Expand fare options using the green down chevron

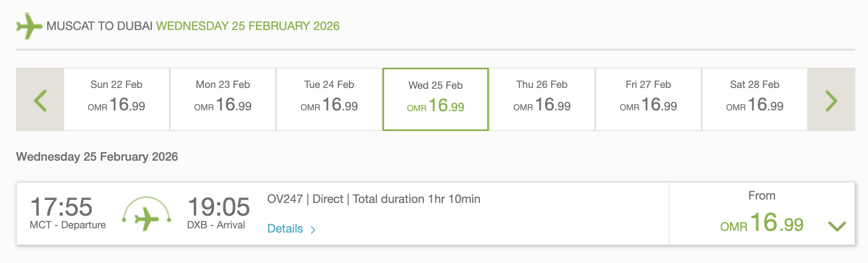(837, 226)
